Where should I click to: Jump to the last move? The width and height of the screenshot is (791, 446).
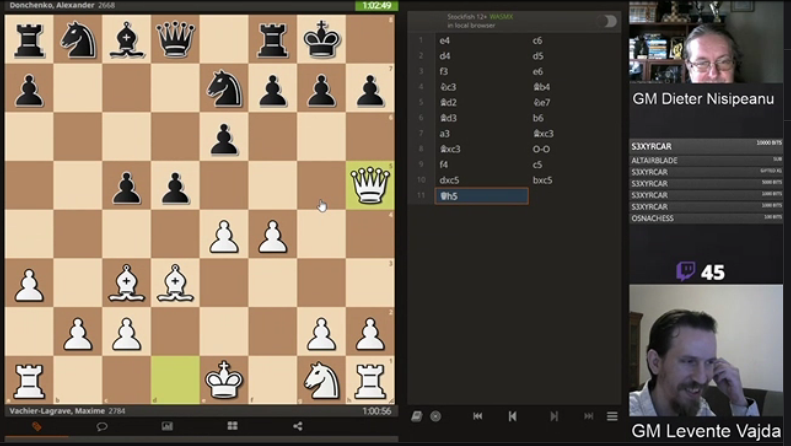point(589,416)
